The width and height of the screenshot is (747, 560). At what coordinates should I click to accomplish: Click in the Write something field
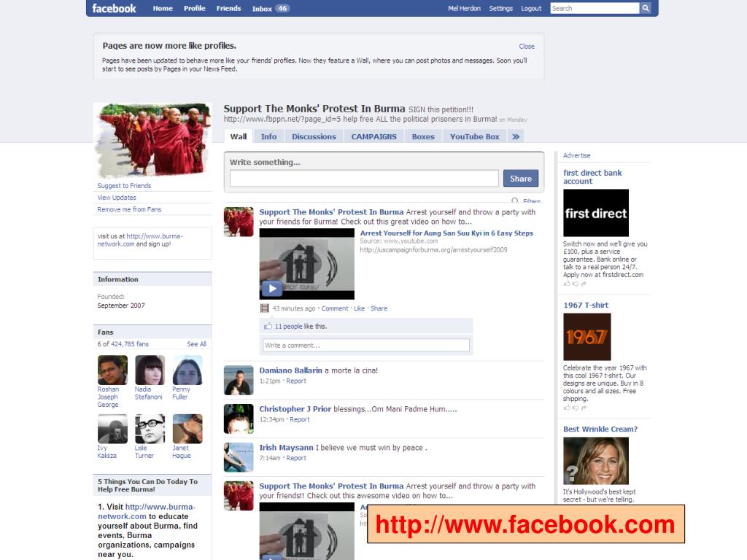point(364,179)
